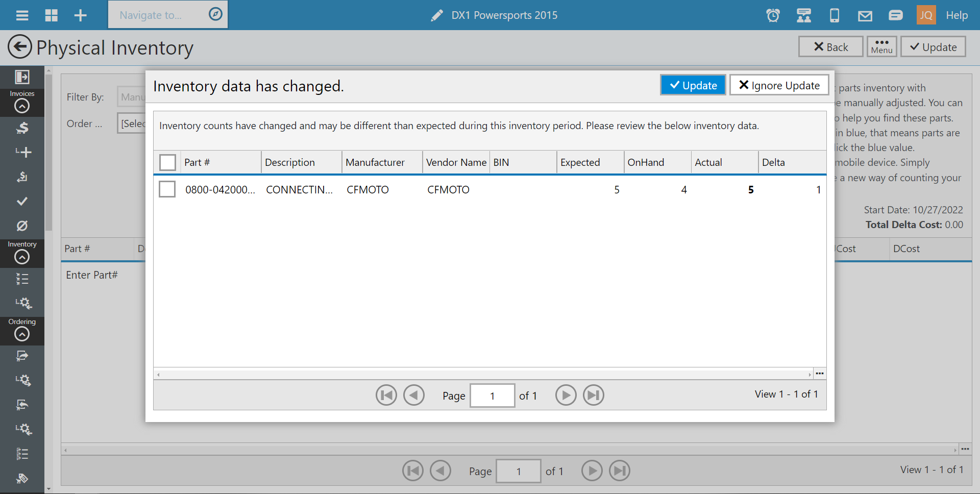Click the dialog horizontal scrollbar

coord(483,374)
